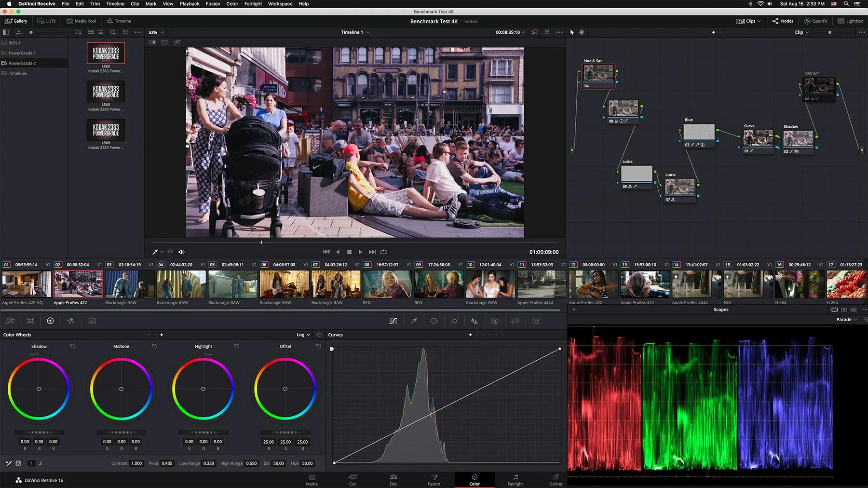Click the viewer magic wand enhance icon
The height and width of the screenshot is (488, 868).
pyautogui.click(x=177, y=42)
